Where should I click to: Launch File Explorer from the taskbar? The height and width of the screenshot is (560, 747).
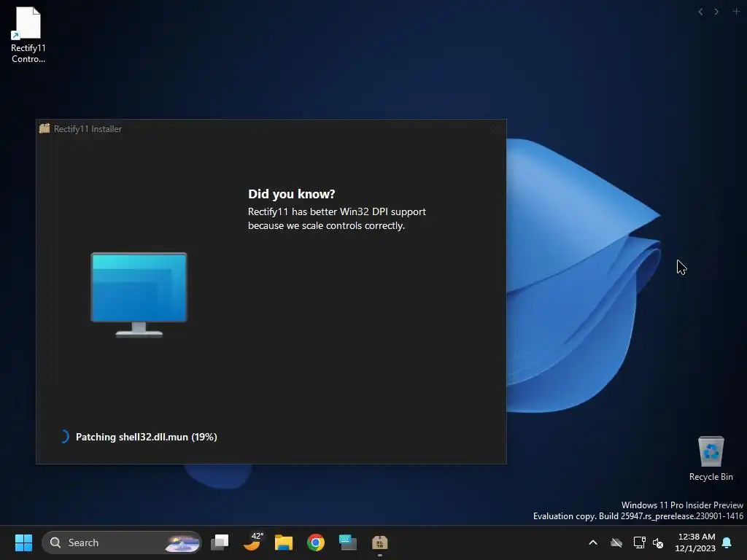(x=284, y=542)
